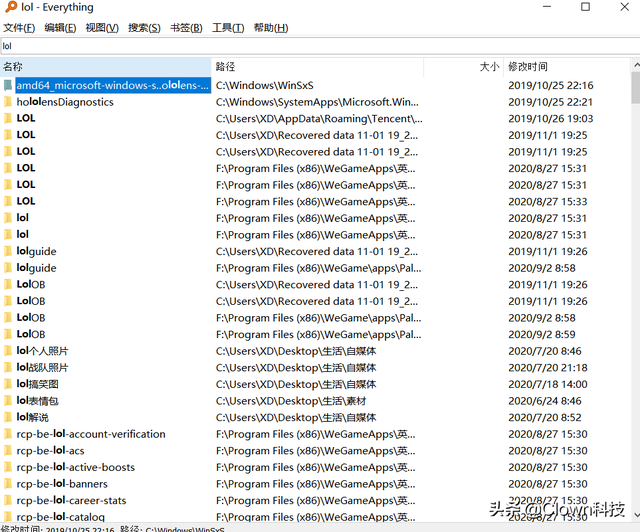Click path C:\Users\XD\Desktop\生活\素材

coord(291,401)
